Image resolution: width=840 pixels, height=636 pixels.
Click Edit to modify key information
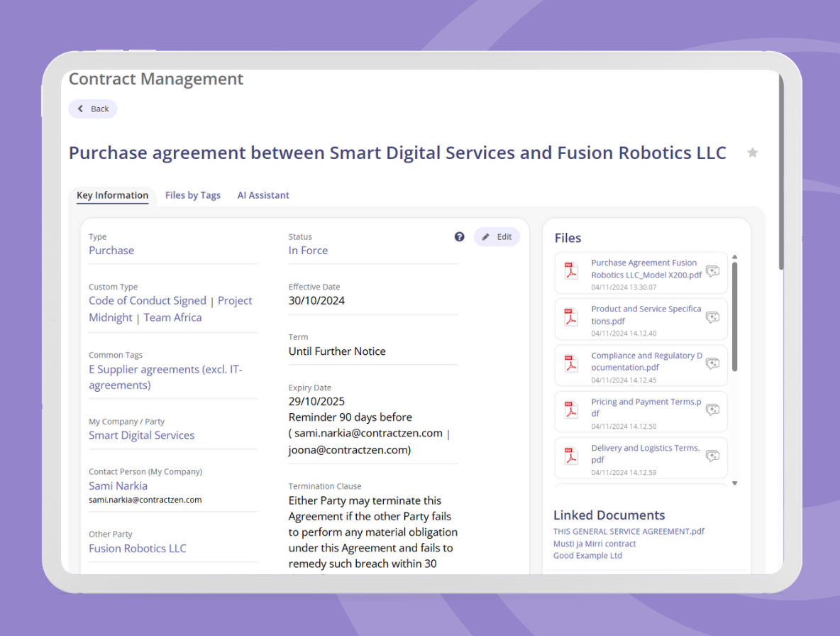click(x=497, y=237)
